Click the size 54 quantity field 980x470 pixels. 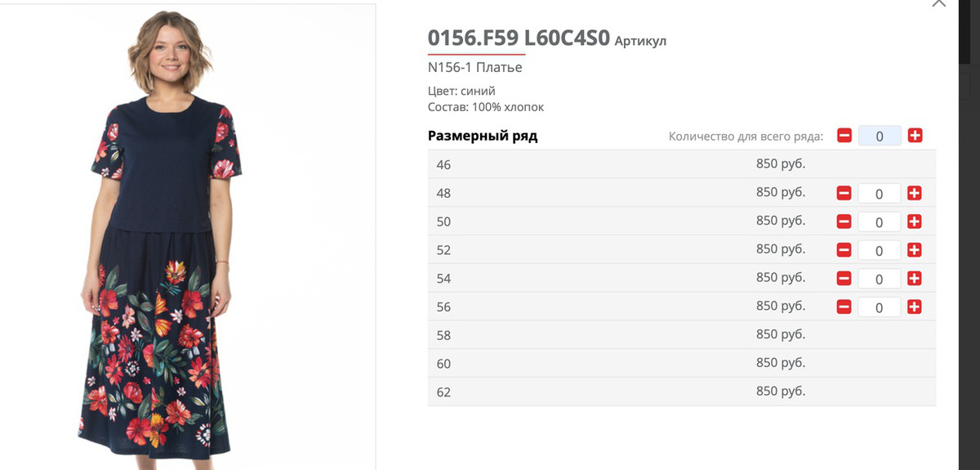tap(880, 279)
